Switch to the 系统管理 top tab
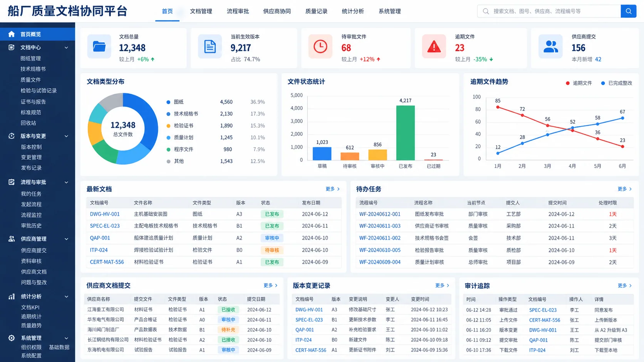The image size is (644, 362). pyautogui.click(x=390, y=11)
